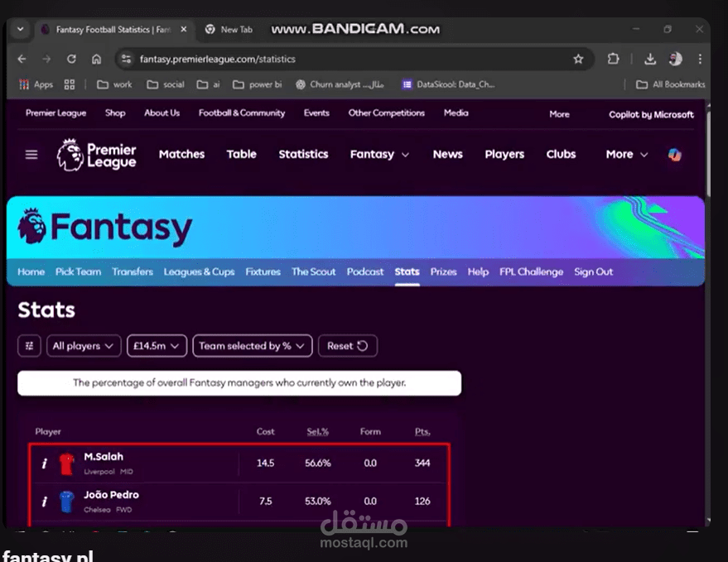Open João Pedro player info icon

tap(44, 502)
